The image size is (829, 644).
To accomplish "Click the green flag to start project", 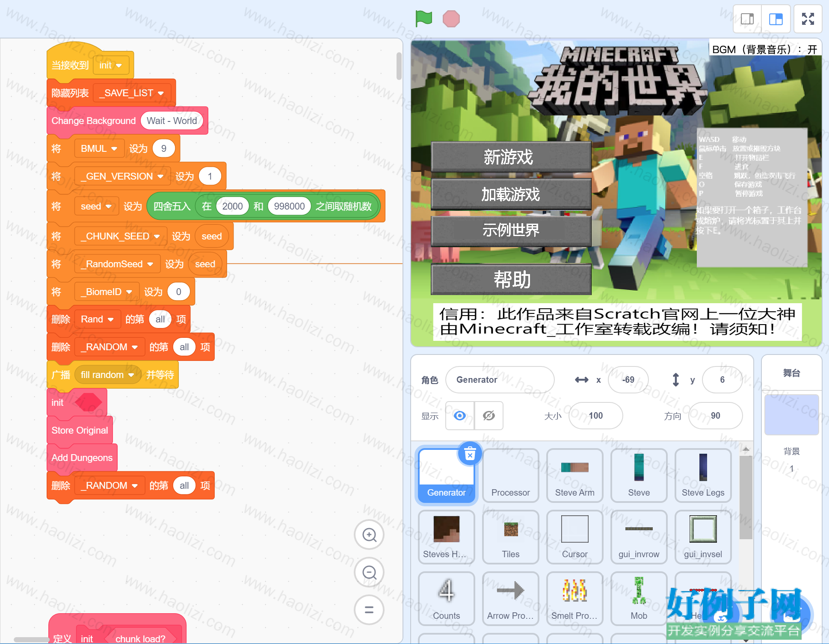I will (x=423, y=19).
